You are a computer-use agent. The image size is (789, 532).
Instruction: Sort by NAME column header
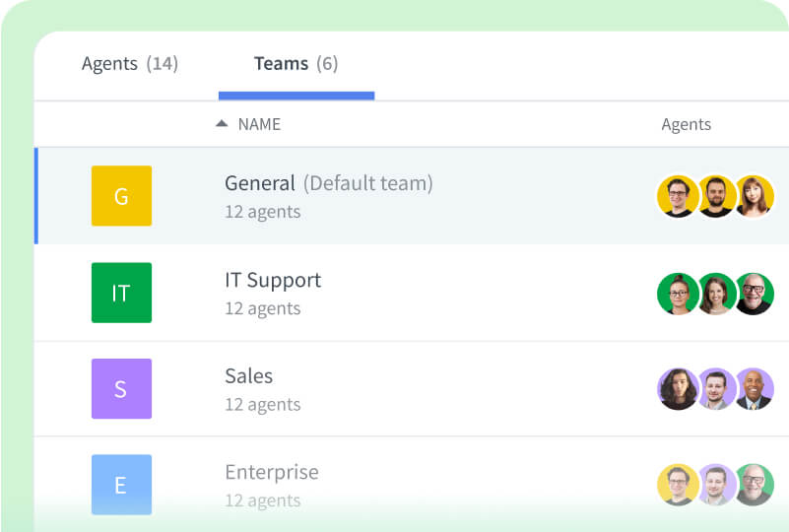click(259, 124)
